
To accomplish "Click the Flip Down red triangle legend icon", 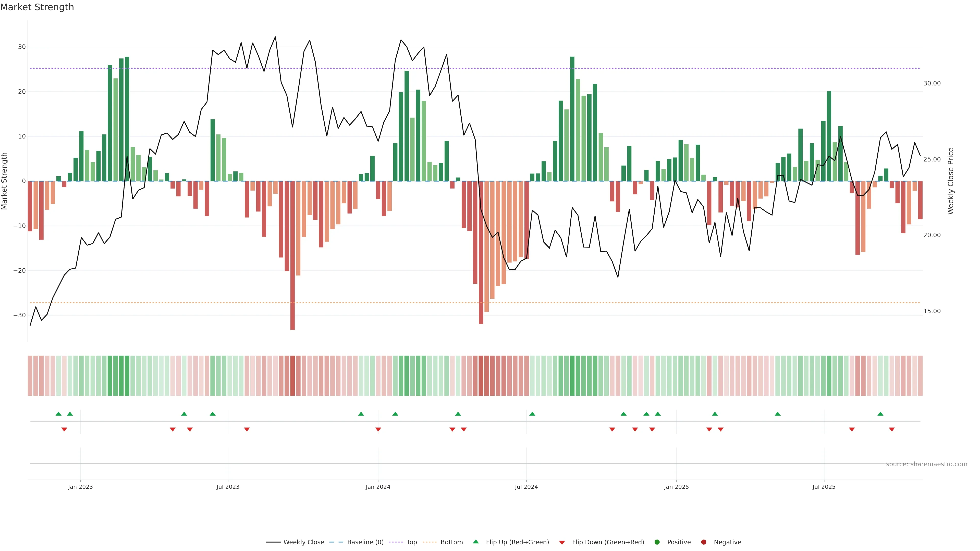I will pyautogui.click(x=562, y=543).
